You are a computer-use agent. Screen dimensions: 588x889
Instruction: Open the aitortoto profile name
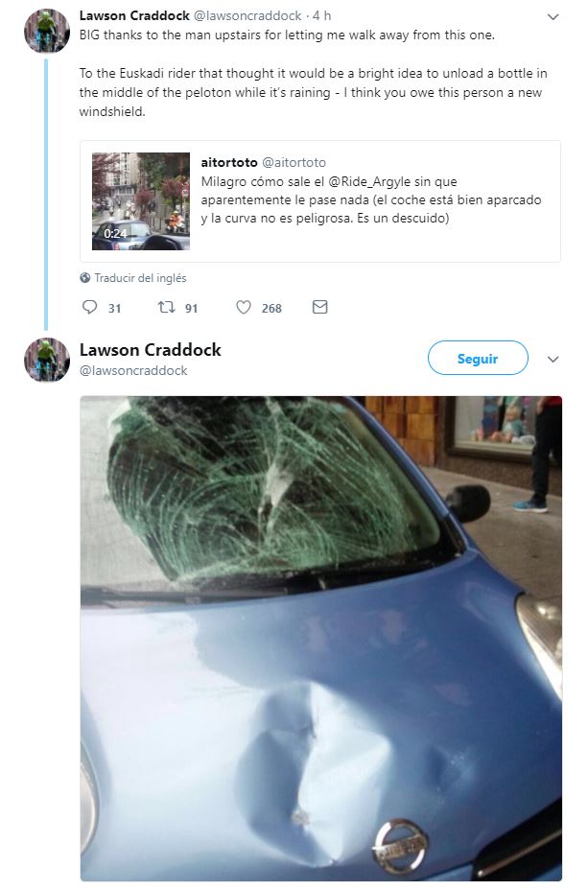(x=229, y=163)
